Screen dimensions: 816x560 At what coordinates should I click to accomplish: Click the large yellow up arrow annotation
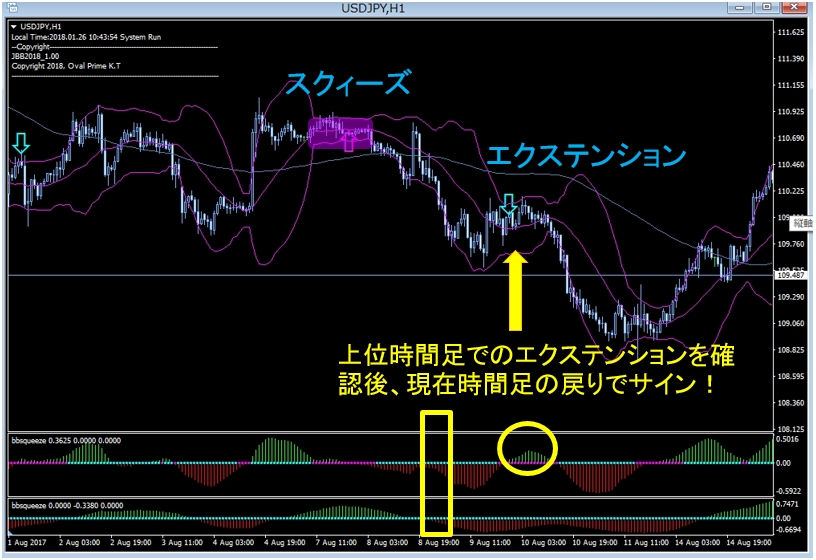tap(515, 290)
